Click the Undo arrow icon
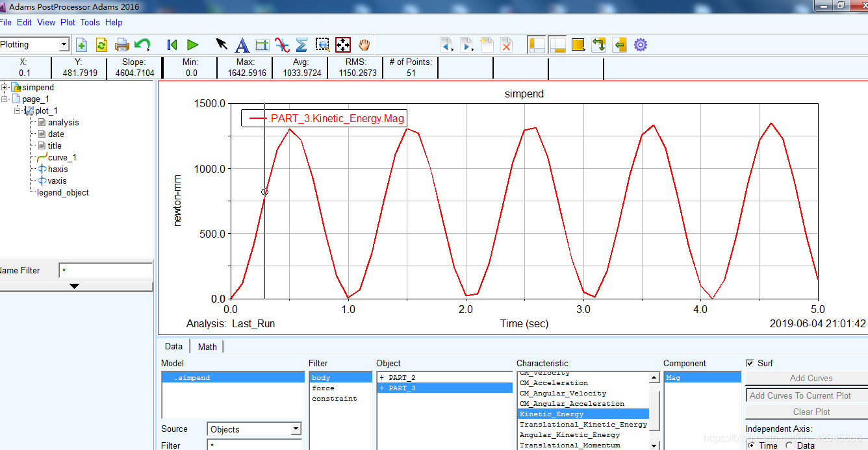 tap(142, 45)
